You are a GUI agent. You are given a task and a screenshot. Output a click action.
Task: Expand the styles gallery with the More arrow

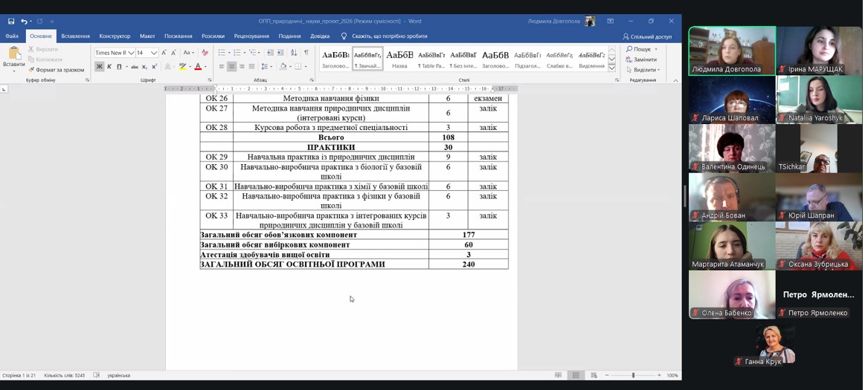612,68
